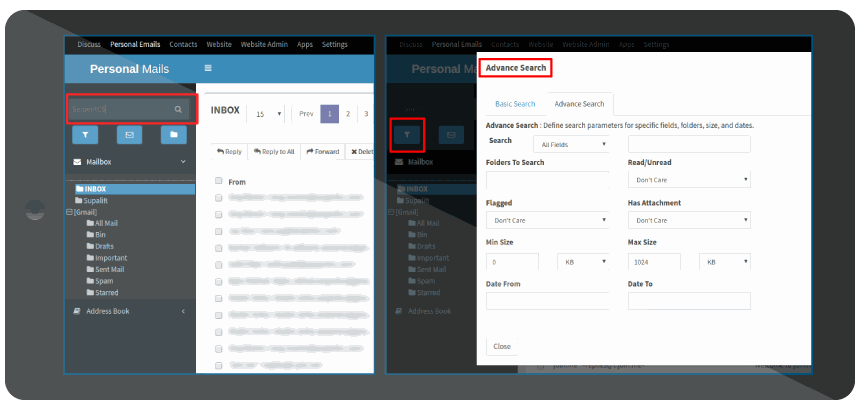The height and width of the screenshot is (410, 860).
Task: Go to page 1 in inbox pagination
Action: pyautogui.click(x=330, y=114)
